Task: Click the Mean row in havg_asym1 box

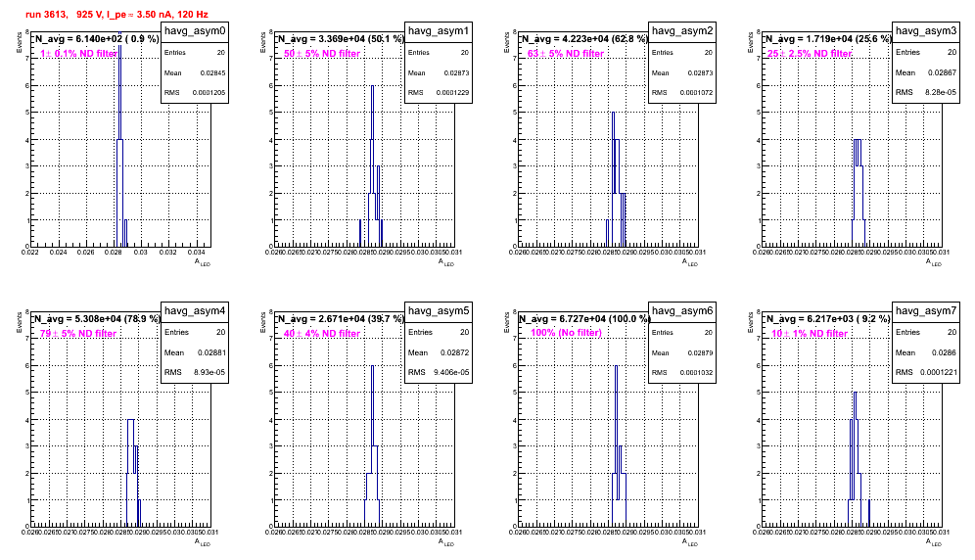Action: (x=439, y=72)
